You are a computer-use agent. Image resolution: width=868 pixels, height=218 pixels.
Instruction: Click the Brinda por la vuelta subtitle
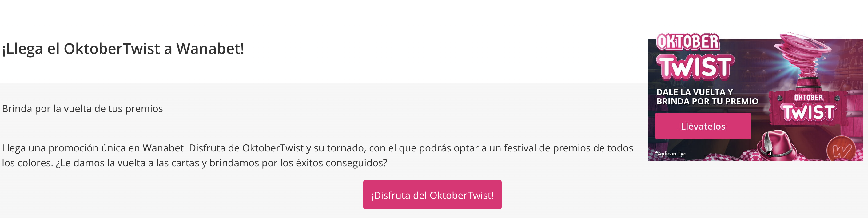point(82,109)
